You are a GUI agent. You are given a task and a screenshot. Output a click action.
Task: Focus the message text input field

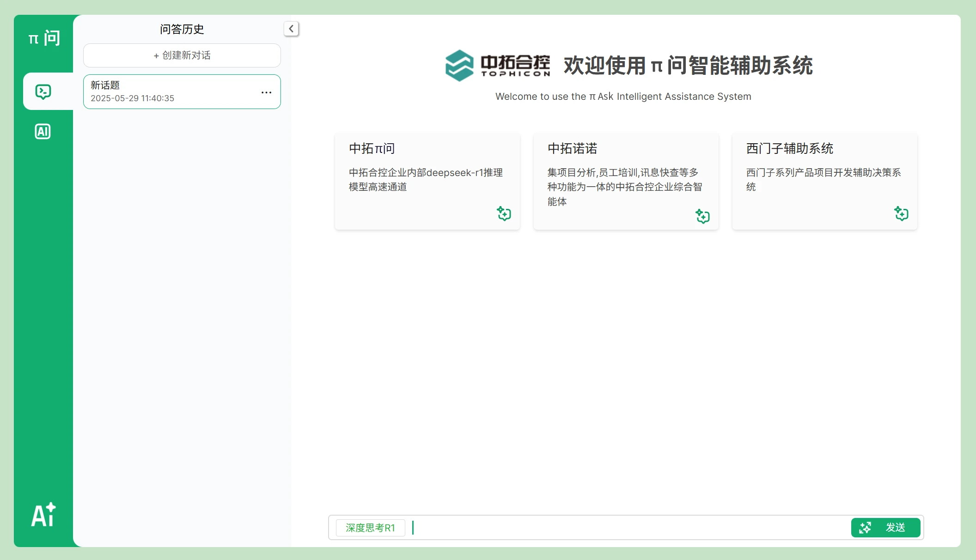628,528
